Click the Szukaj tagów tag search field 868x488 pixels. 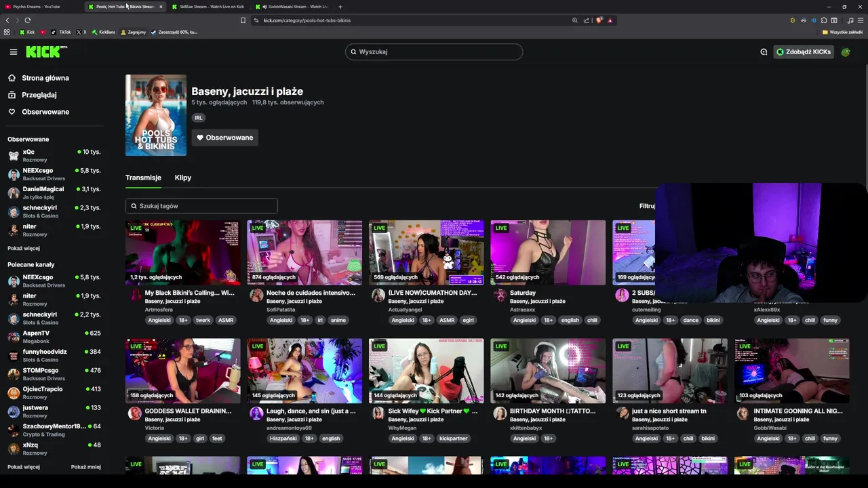[201, 206]
